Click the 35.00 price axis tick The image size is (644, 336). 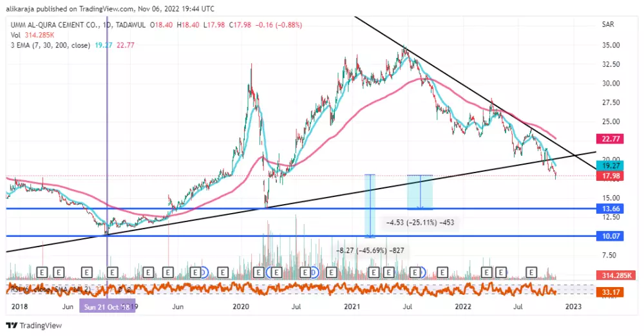coord(611,45)
